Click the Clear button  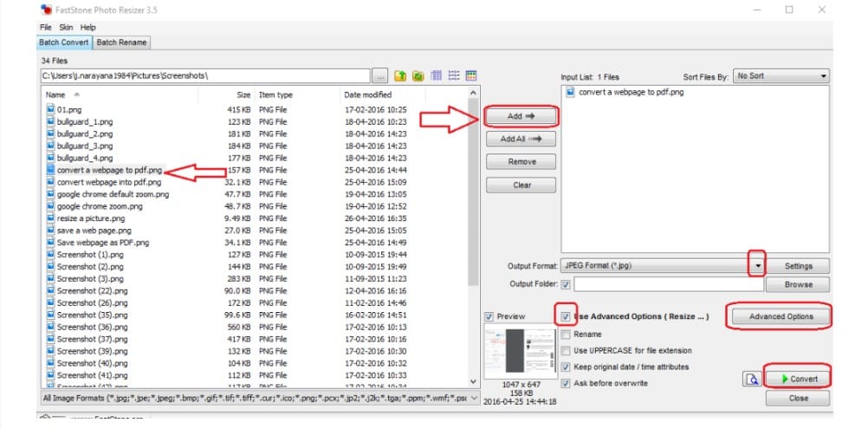(x=521, y=185)
